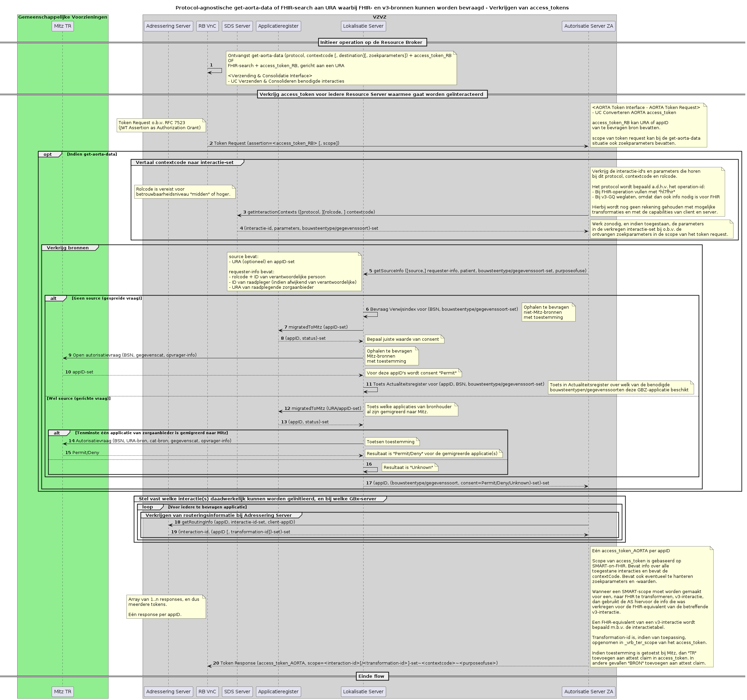
Task: Click the RB VnC lifeline header
Action: pos(207,26)
